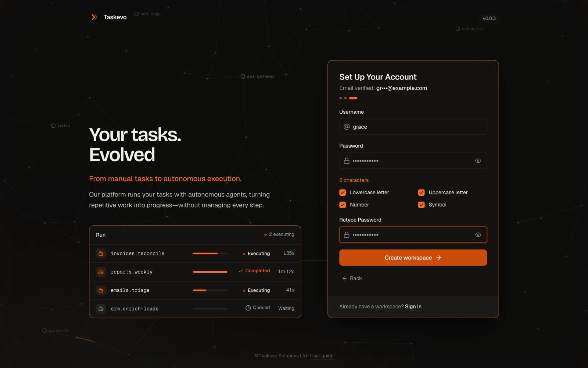The image size is (588, 368).
Task: Toggle the Symbol checkbox
Action: (421, 205)
